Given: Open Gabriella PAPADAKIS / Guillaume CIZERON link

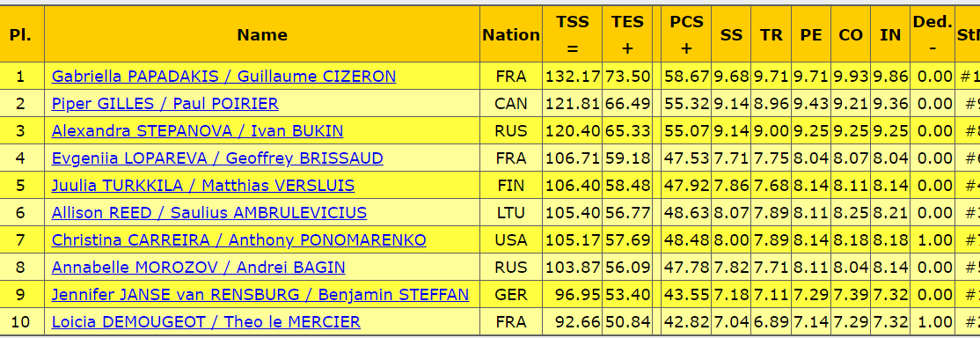Looking at the screenshot, I should [x=223, y=77].
